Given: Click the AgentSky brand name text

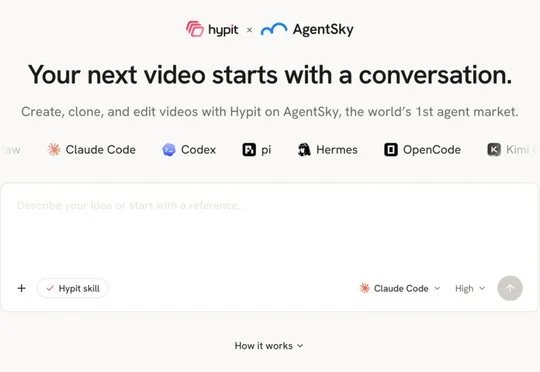Looking at the screenshot, I should (323, 30).
